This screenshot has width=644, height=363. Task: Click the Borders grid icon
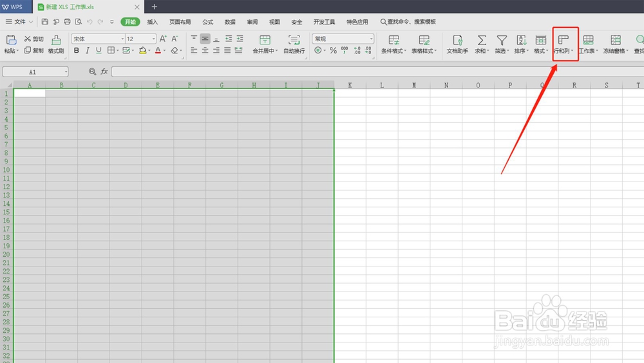(x=111, y=50)
